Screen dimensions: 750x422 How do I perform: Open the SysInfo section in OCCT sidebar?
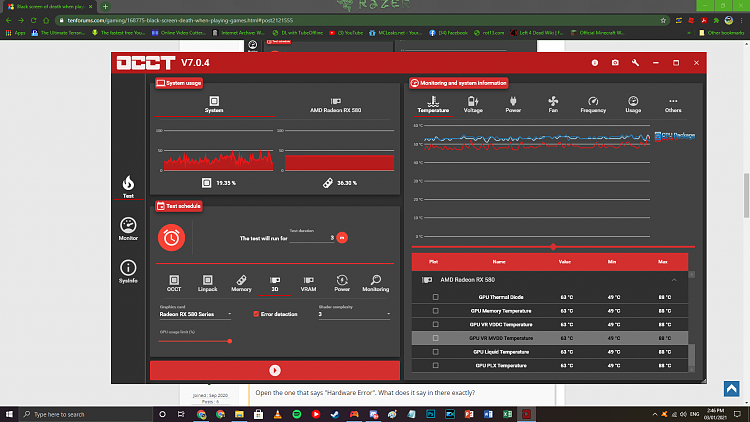tap(128, 271)
